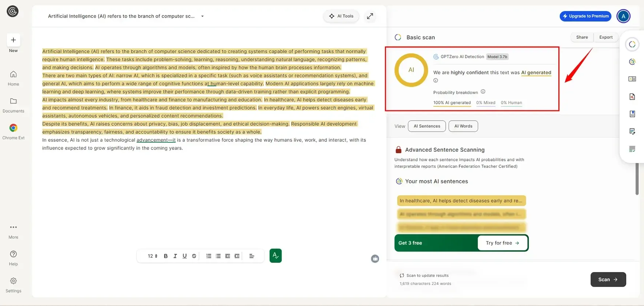
Task: Select the 0% Human breakdown
Action: click(x=511, y=103)
